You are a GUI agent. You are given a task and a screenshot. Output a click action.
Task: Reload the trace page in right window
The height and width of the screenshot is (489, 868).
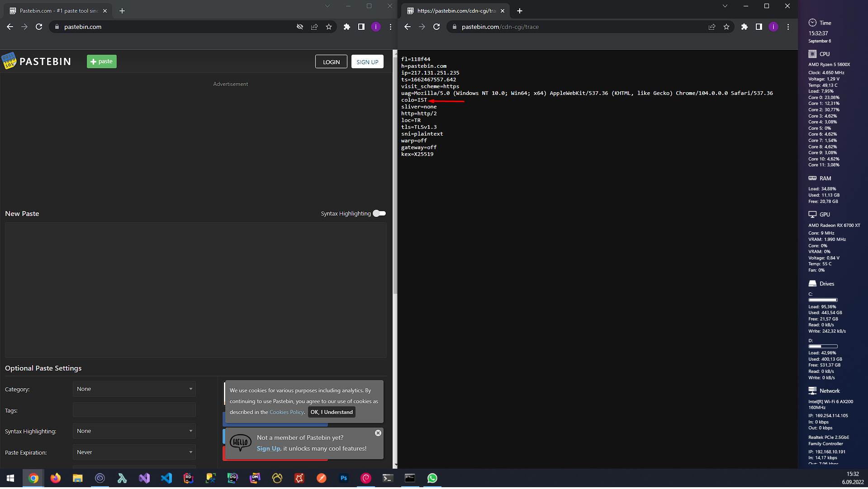436,27
